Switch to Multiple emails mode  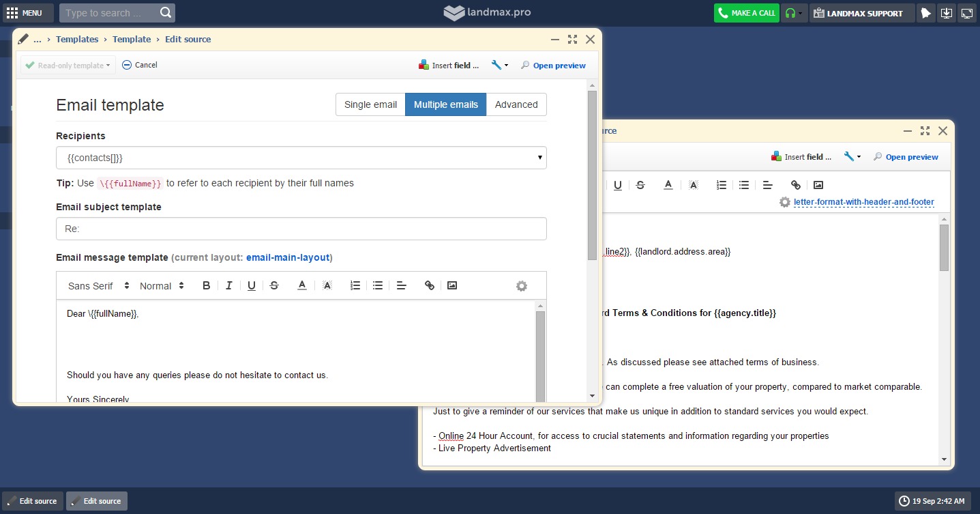(x=445, y=104)
